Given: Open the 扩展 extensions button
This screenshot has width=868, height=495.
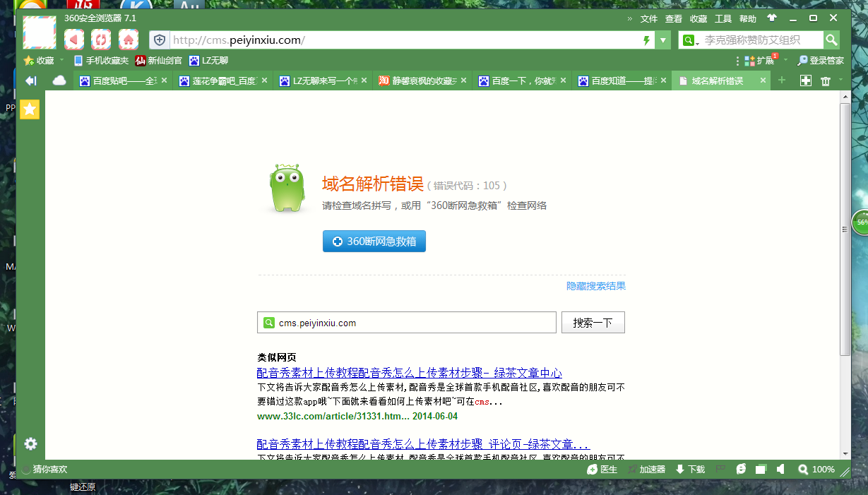Looking at the screenshot, I should 760,61.
